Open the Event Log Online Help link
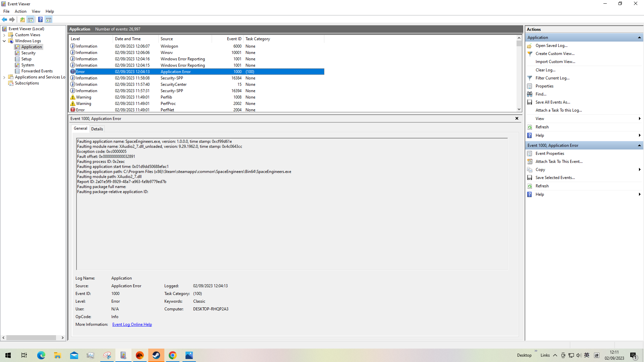This screenshot has width=644, height=362. (132, 324)
